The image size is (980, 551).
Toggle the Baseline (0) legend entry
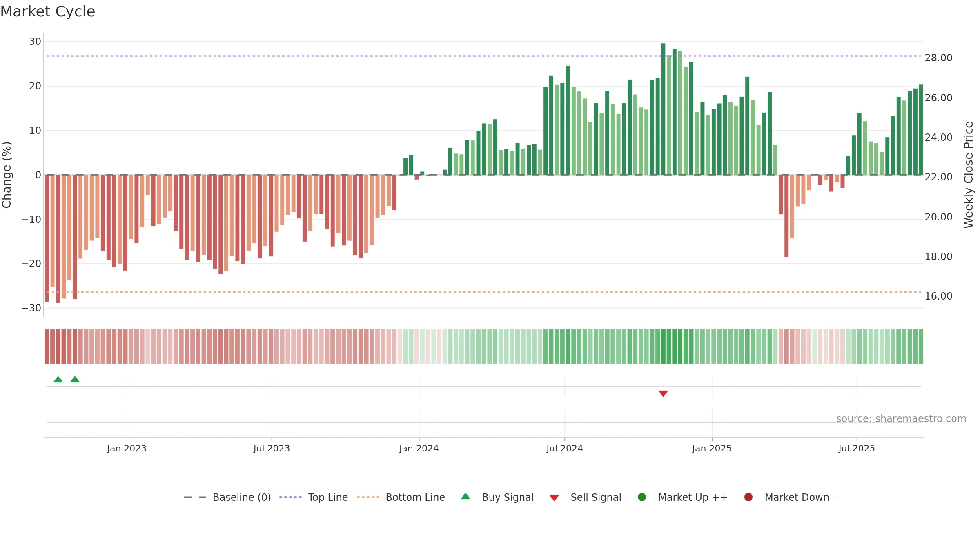point(242,497)
